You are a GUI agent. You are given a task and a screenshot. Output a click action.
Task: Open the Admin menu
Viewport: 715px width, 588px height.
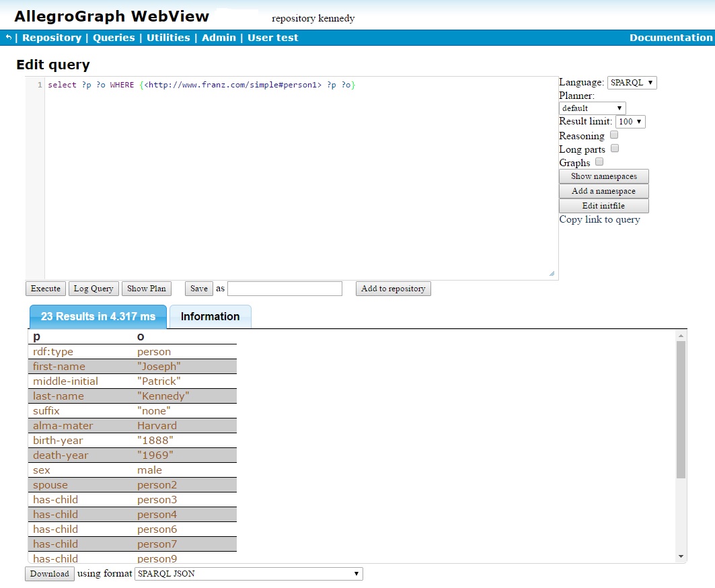[219, 37]
